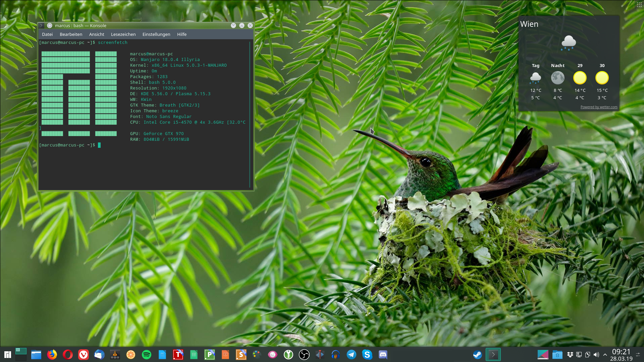Open the network connection tray icon
The width and height of the screenshot is (644, 362).
click(x=579, y=355)
